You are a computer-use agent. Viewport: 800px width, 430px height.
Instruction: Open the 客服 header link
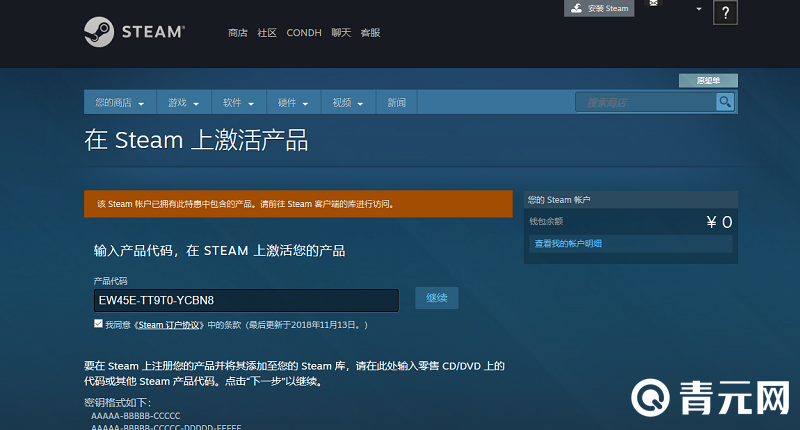tap(370, 33)
